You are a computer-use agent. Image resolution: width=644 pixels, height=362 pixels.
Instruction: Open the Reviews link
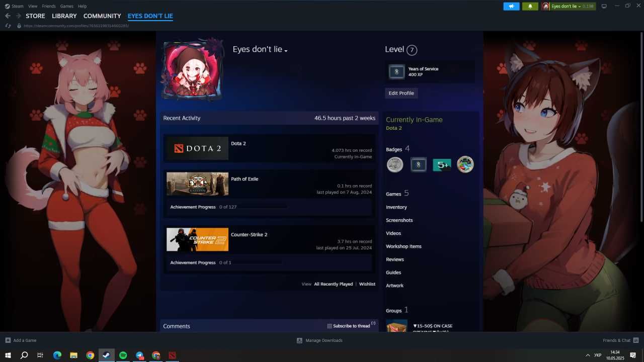tap(395, 259)
